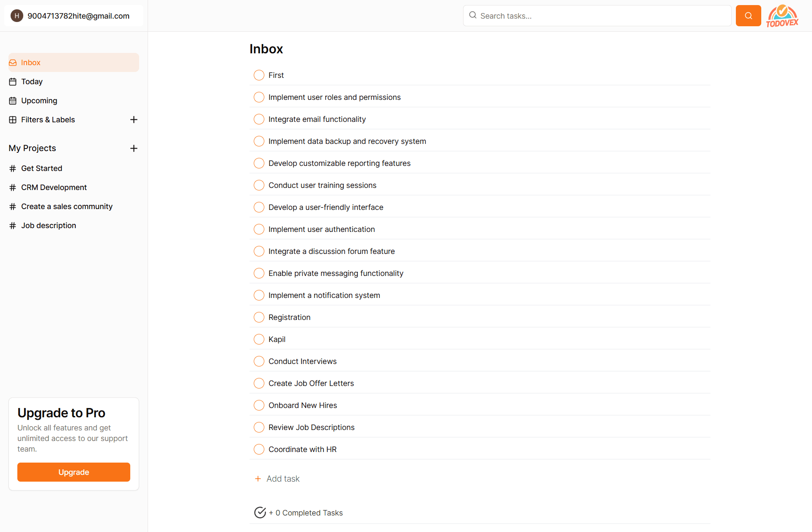Expand the My Projects section heading
The image size is (812, 532).
pos(32,148)
